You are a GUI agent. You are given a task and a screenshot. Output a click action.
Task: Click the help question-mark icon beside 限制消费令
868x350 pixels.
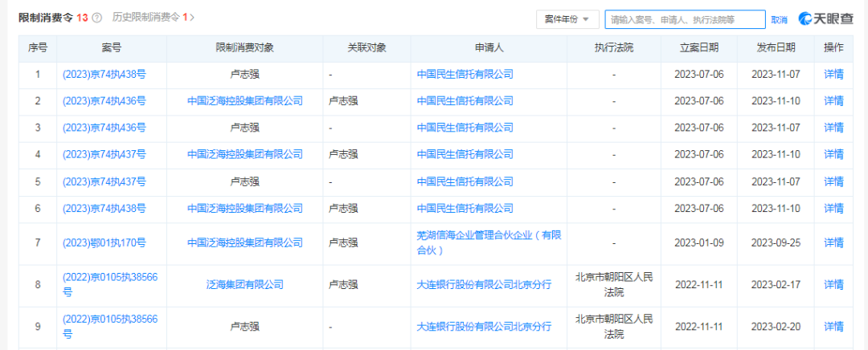[97, 18]
